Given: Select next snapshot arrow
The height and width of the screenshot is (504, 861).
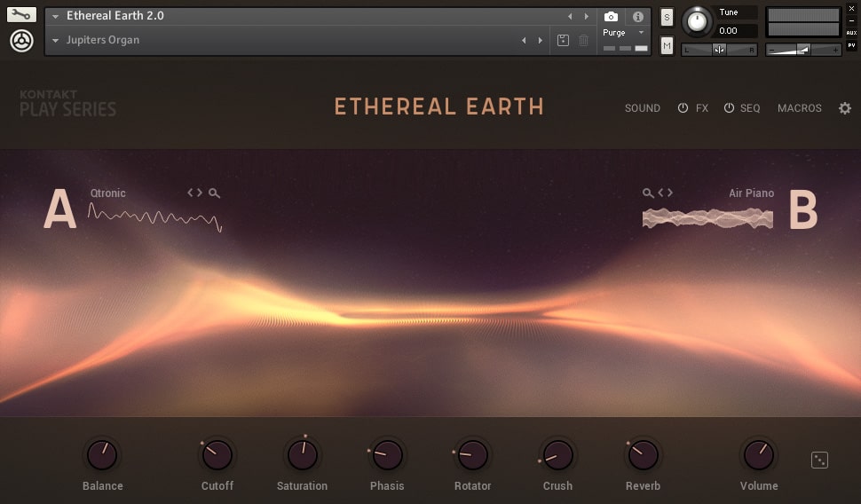Looking at the screenshot, I should point(541,40).
